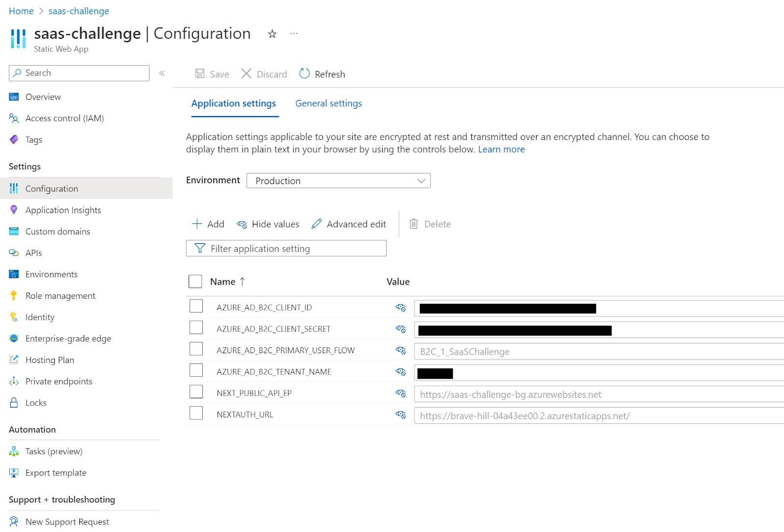Viewport: 784px width, 532px height.
Task: Click the Save button
Action: click(x=212, y=74)
